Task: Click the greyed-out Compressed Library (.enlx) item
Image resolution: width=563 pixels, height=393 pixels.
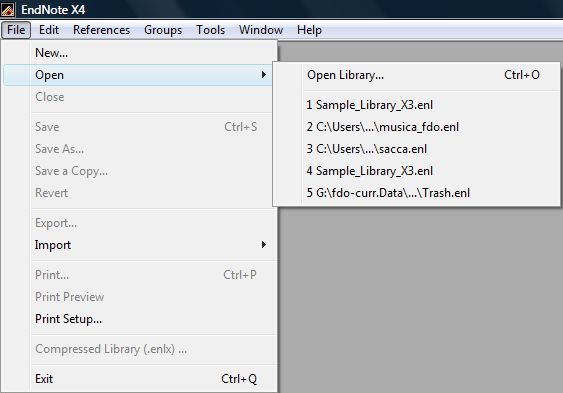Action: pyautogui.click(x=140, y=349)
